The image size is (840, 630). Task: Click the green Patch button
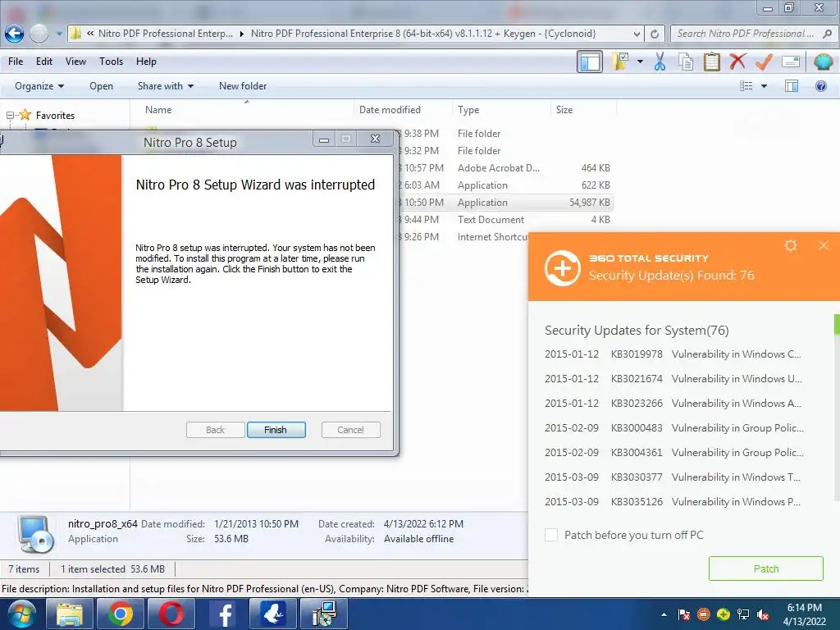765,568
